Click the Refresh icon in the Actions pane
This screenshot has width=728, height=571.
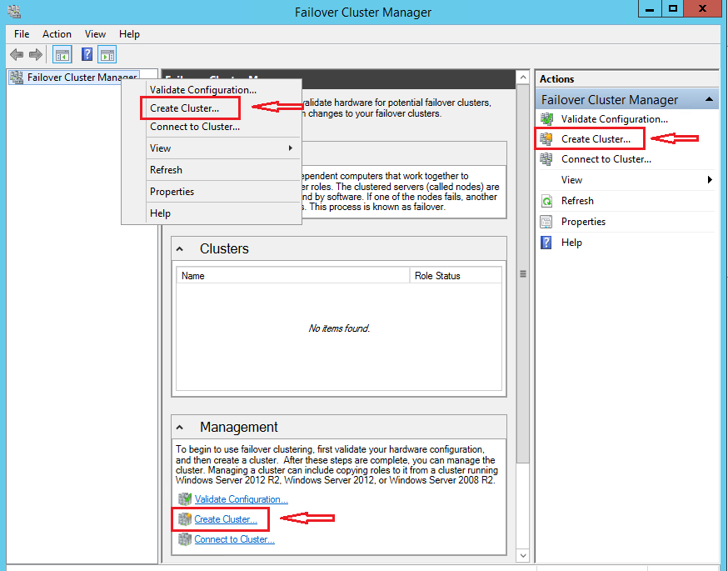click(548, 200)
